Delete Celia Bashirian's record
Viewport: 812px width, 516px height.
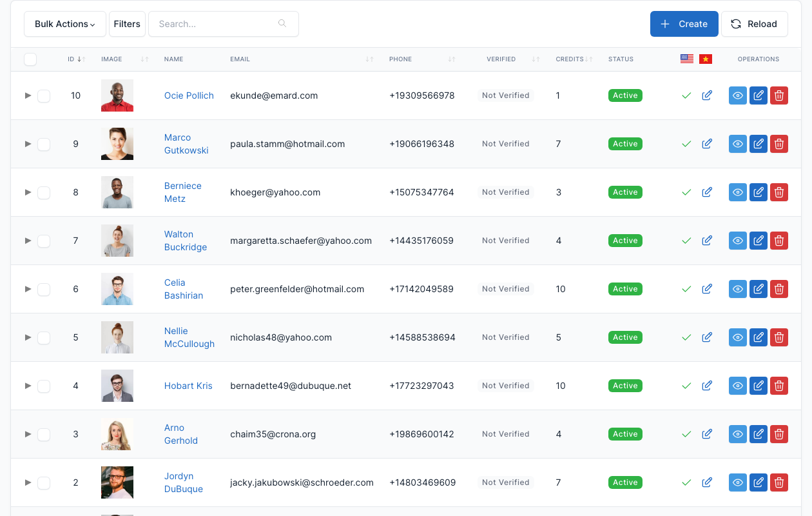(779, 289)
